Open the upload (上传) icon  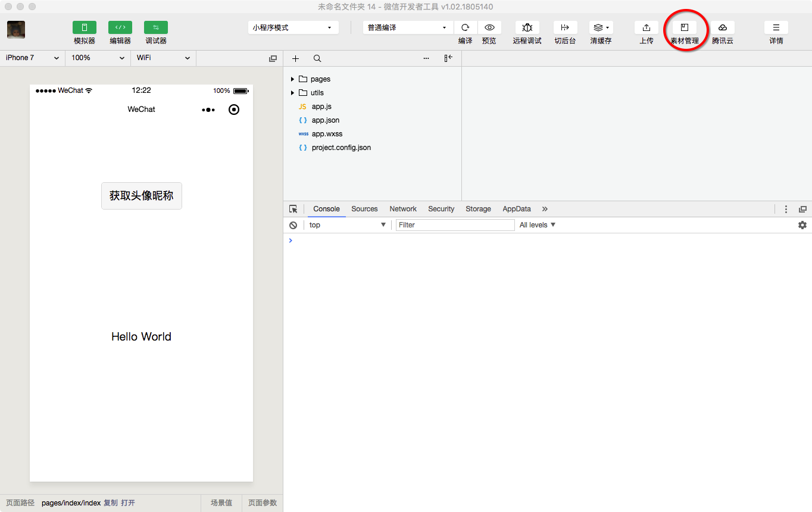(646, 28)
